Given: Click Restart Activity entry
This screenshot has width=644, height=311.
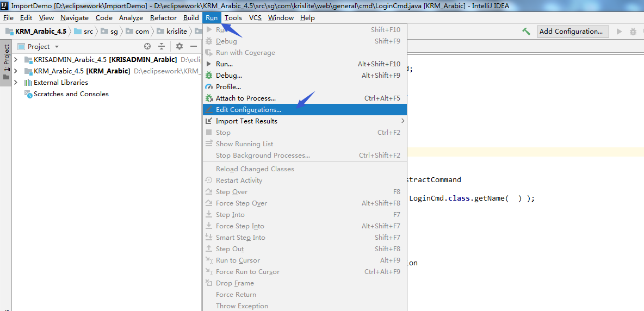Looking at the screenshot, I should [305, 181].
